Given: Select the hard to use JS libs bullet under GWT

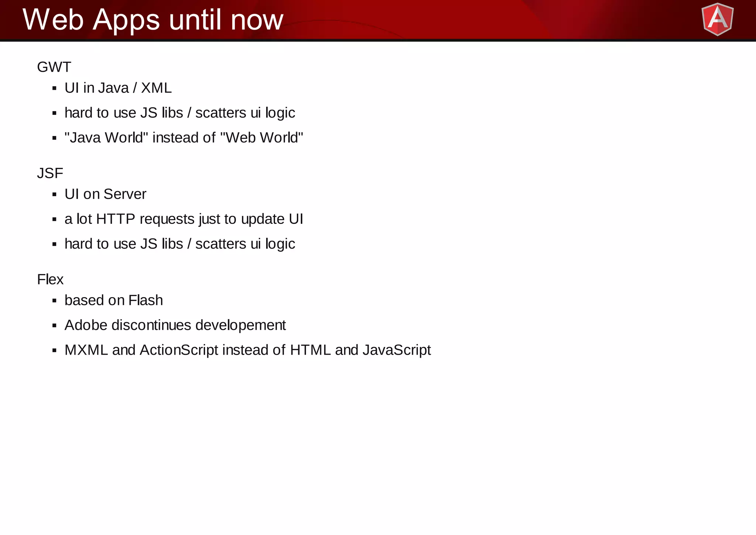Looking at the screenshot, I should click(180, 113).
